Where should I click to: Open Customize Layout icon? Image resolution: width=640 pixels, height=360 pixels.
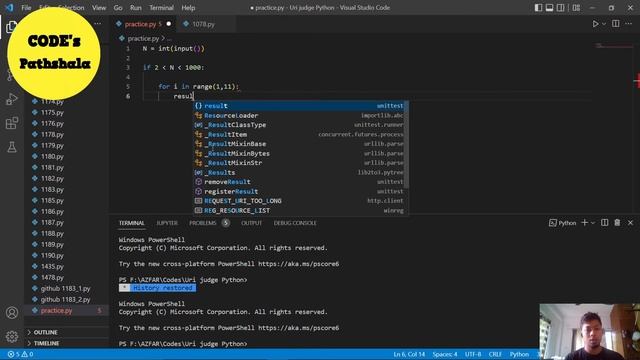576,7
